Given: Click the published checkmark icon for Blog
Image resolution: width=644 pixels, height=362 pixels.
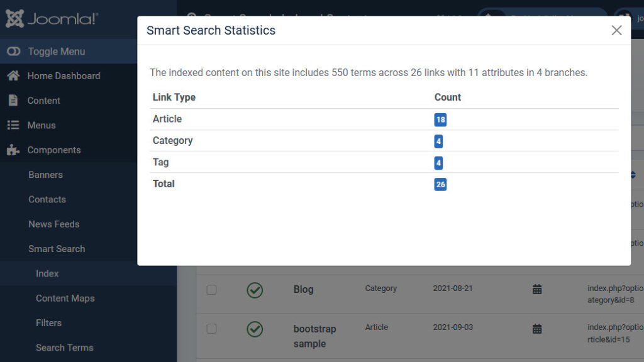Looking at the screenshot, I should [x=255, y=290].
